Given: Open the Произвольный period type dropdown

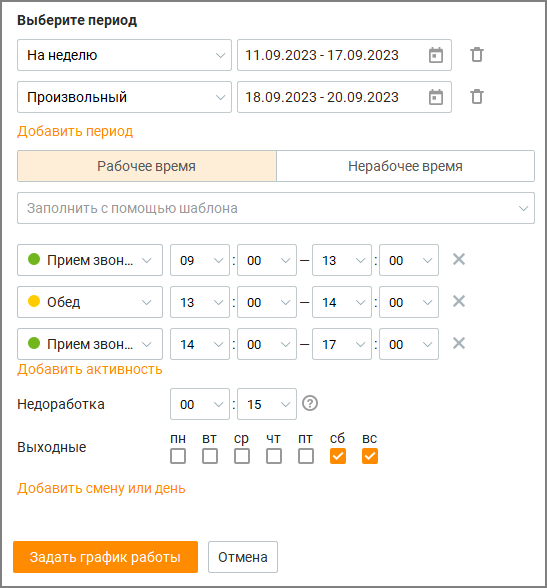Looking at the screenshot, I should click(x=124, y=97).
